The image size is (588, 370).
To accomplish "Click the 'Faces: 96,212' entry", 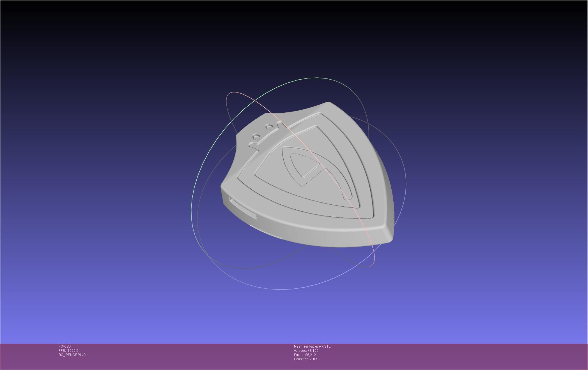I will click(x=305, y=355).
